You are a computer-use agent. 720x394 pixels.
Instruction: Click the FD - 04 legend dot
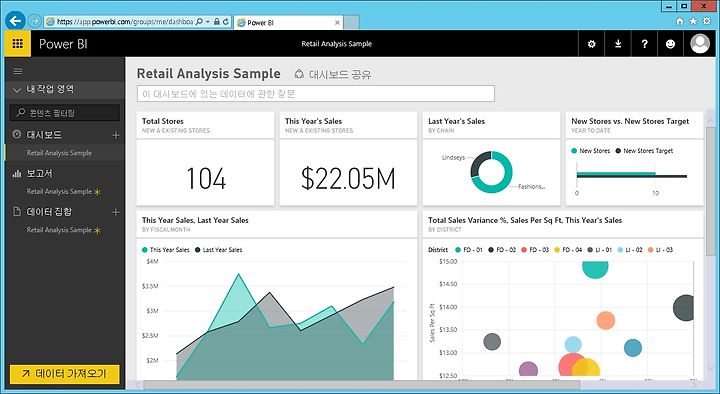click(557, 250)
